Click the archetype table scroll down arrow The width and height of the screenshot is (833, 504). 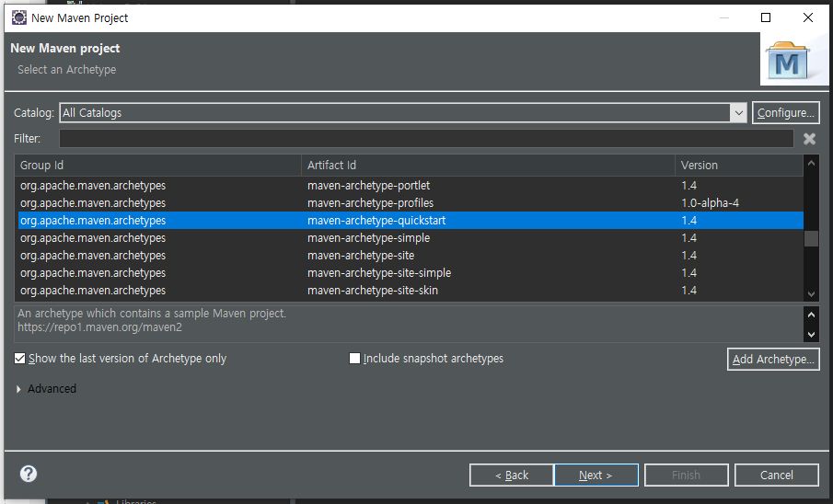click(x=811, y=293)
